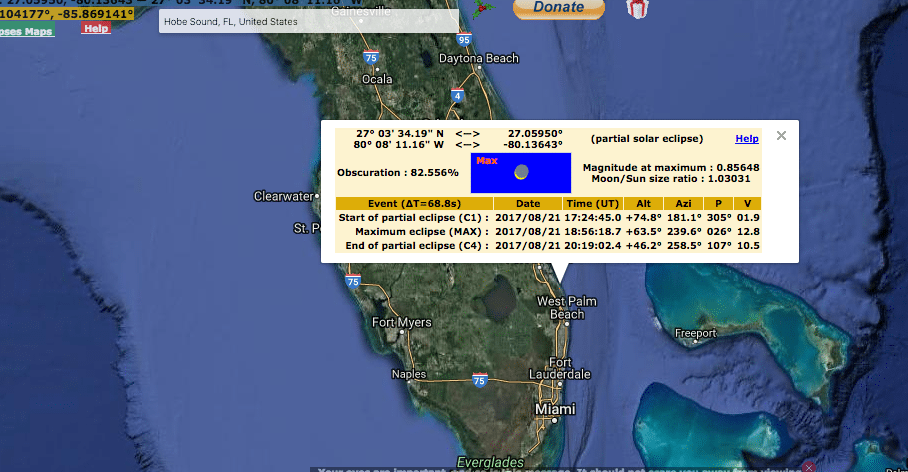
Task: Dismiss the bottom warning message banner
Action: click(809, 467)
